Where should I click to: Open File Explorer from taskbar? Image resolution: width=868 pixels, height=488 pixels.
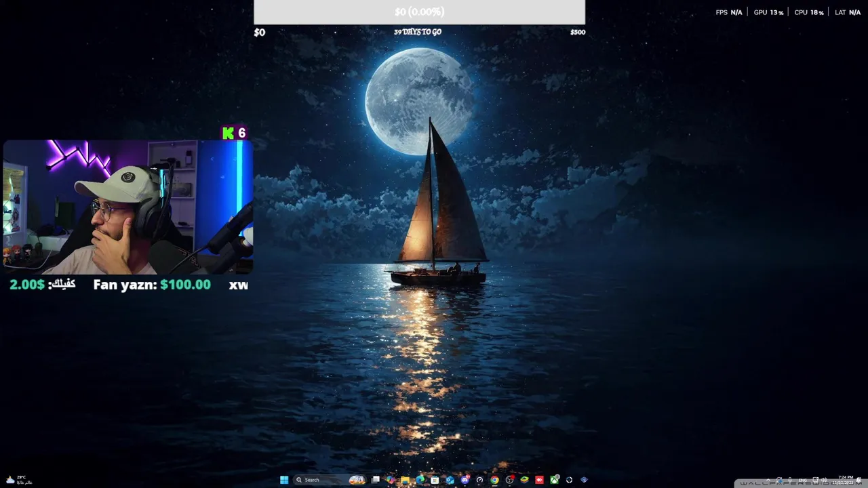tap(405, 480)
